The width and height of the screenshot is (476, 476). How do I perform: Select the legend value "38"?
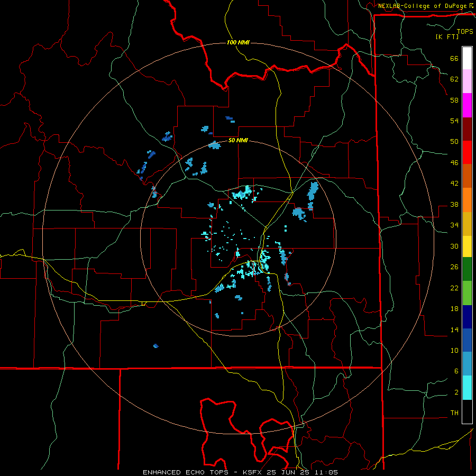point(454,204)
